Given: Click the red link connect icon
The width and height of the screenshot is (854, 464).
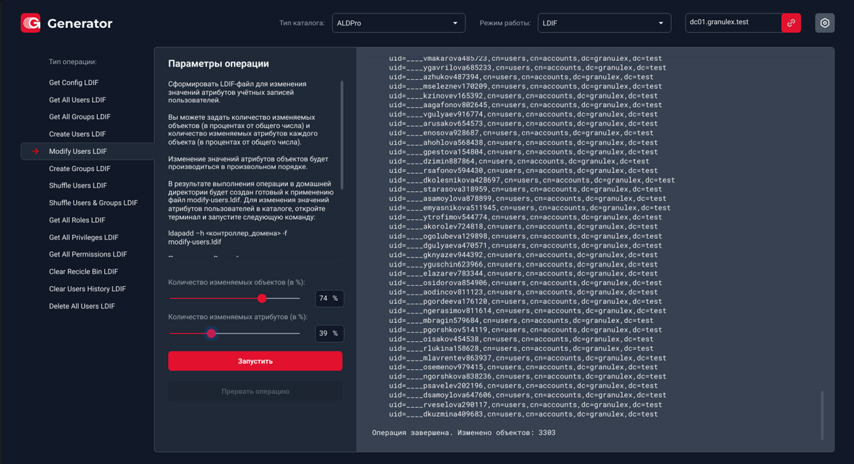Looking at the screenshot, I should click(x=791, y=23).
